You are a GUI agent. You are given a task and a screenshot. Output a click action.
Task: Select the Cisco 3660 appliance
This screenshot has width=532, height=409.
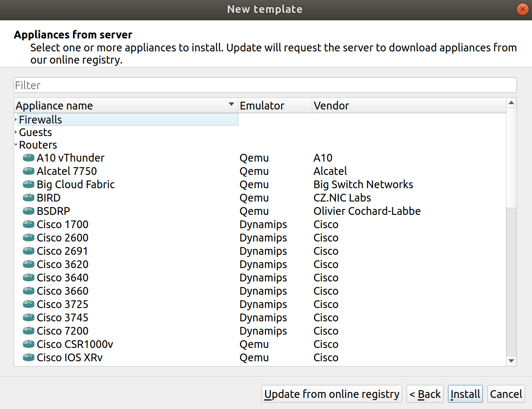coord(62,291)
